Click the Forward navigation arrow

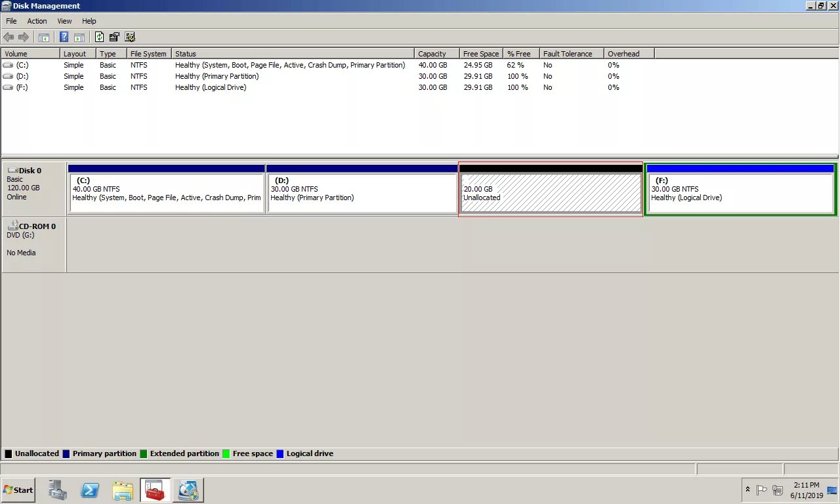24,37
